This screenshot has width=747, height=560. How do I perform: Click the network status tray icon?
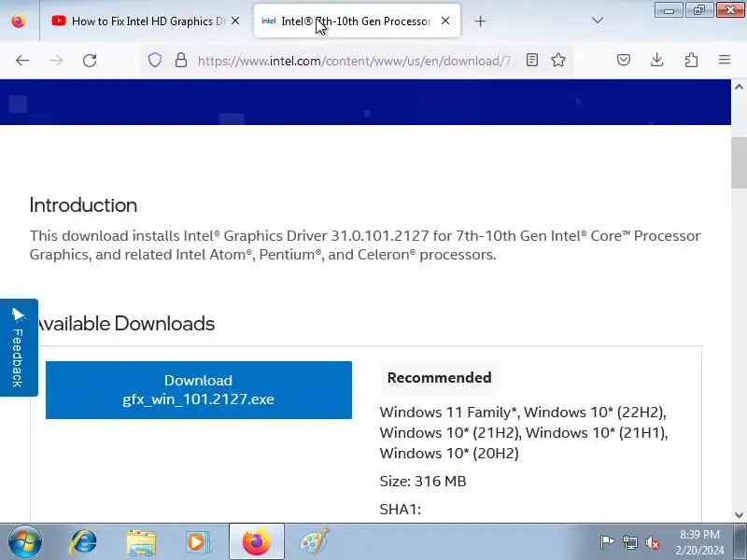pyautogui.click(x=630, y=542)
